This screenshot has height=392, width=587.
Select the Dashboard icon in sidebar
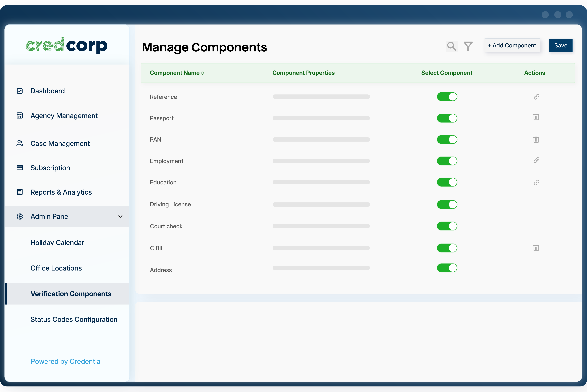click(20, 91)
